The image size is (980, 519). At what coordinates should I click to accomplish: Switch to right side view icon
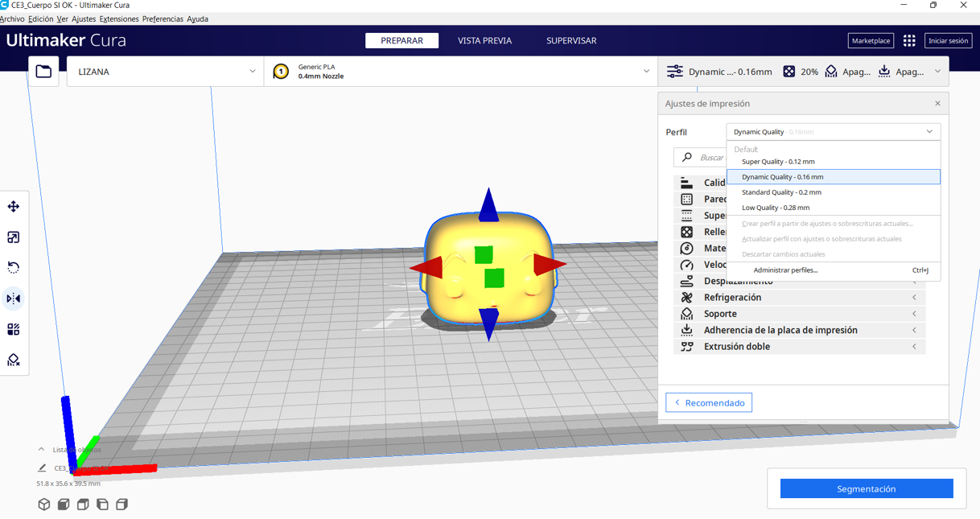[x=121, y=505]
